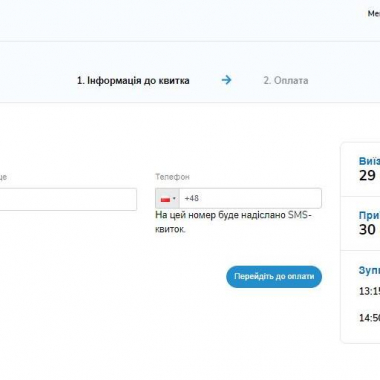Click the arrival date 30
The width and height of the screenshot is (380, 380).
(367, 230)
